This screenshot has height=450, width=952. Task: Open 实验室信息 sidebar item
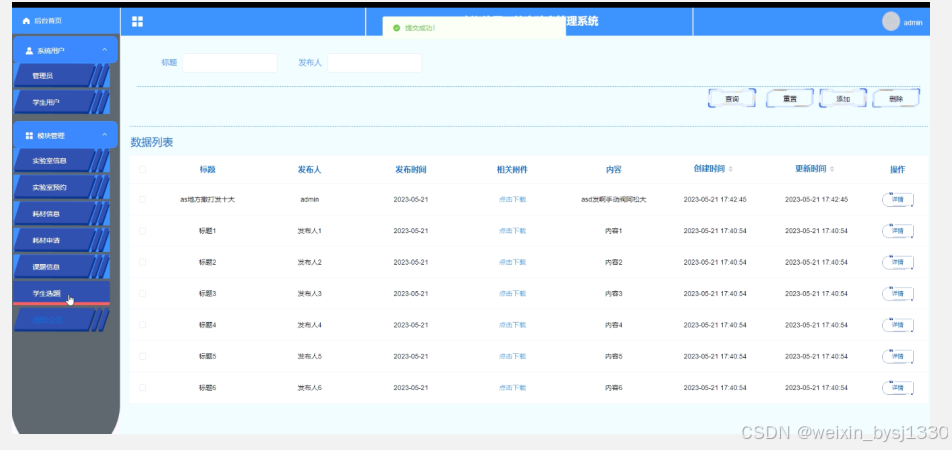tap(61, 161)
